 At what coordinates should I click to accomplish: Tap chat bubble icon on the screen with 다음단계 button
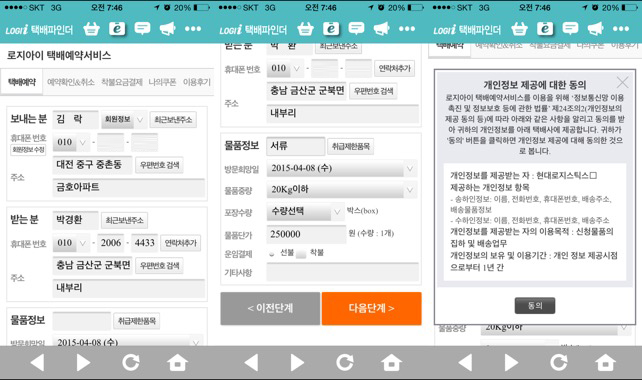(x=356, y=29)
